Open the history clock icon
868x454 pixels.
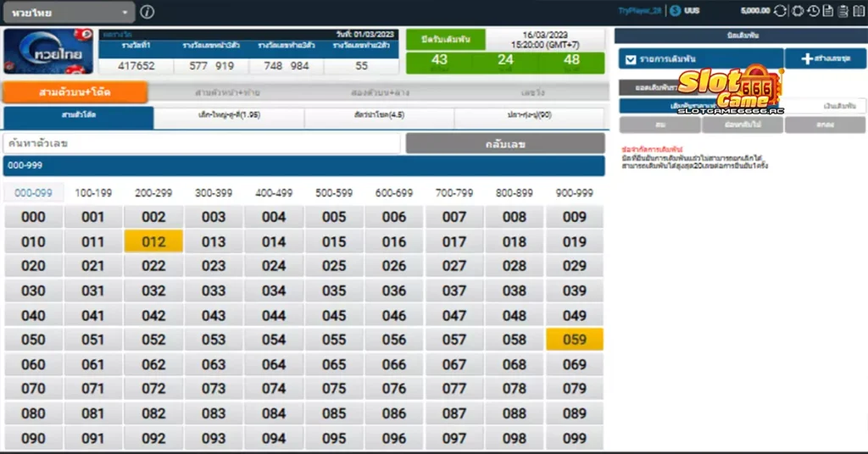click(x=813, y=11)
